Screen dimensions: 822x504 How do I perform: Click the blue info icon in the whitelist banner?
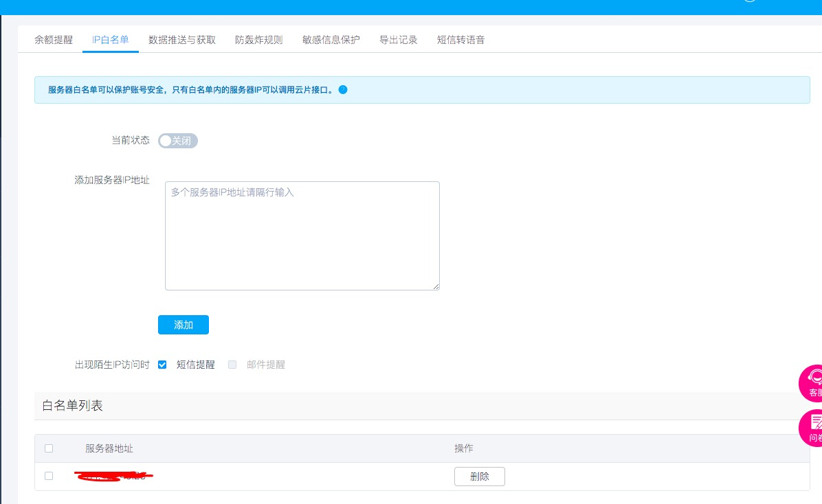pyautogui.click(x=343, y=89)
